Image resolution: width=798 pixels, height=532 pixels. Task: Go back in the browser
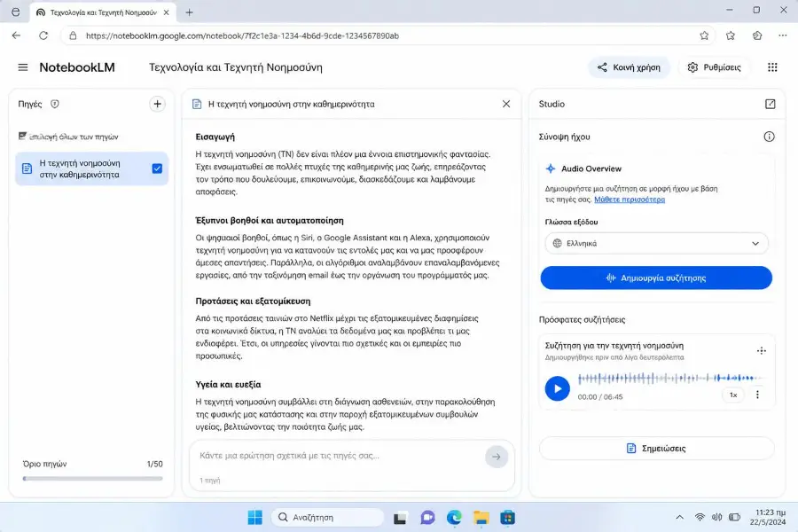pos(16,35)
